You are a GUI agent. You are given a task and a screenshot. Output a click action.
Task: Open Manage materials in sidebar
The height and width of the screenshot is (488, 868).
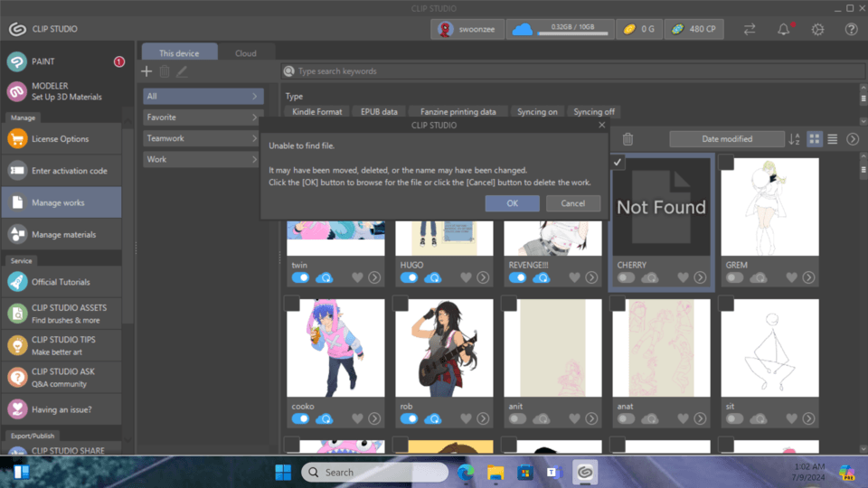[63, 235]
